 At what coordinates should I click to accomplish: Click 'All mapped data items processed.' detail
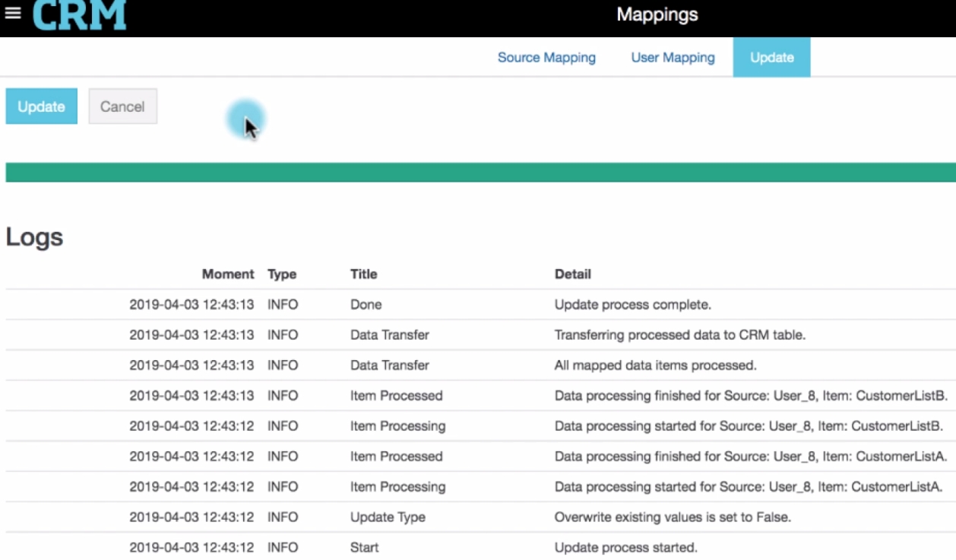pos(655,365)
